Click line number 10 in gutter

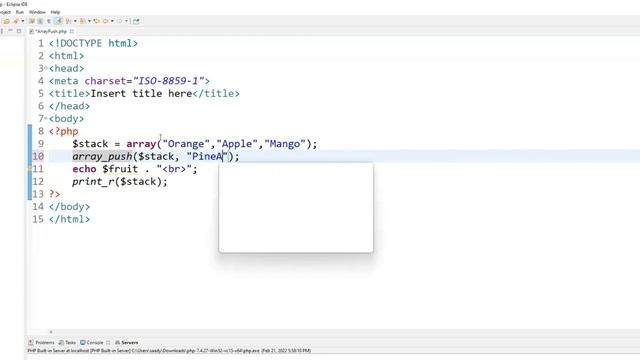38,156
